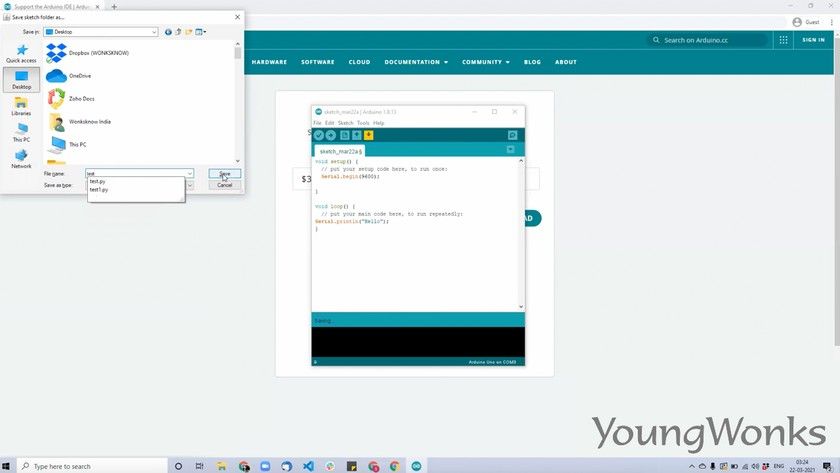Choose test.py from filename suggestions
Image resolution: width=840 pixels, height=473 pixels.
coord(98,182)
